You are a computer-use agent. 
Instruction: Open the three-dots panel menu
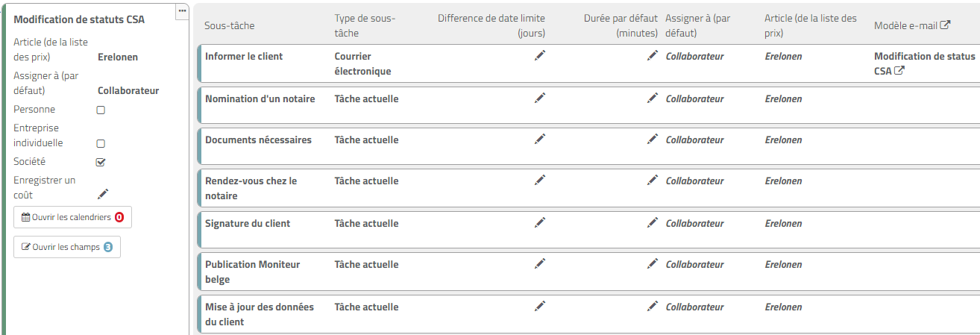tap(182, 10)
